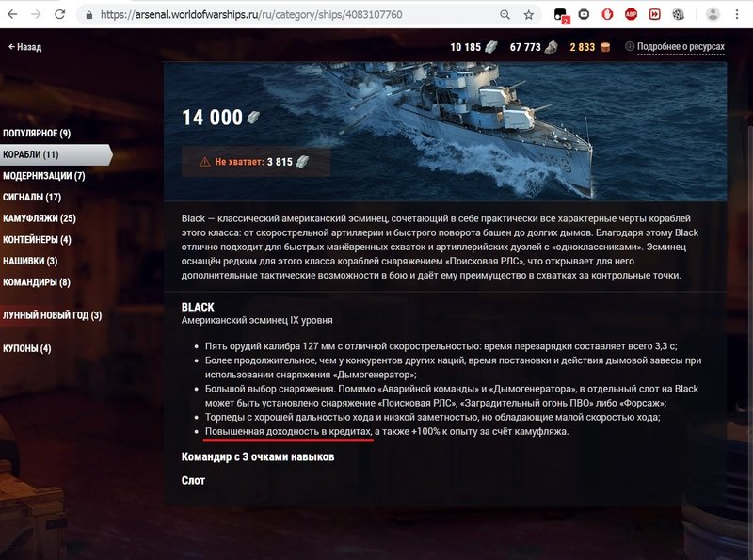
Task: Go back using the Назад link
Action: point(25,47)
